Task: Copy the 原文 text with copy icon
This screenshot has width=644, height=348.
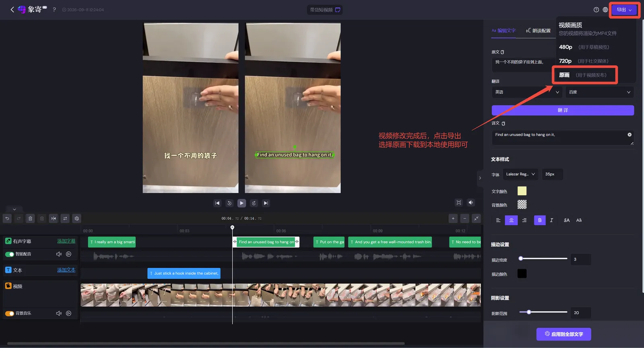Action: (502, 52)
